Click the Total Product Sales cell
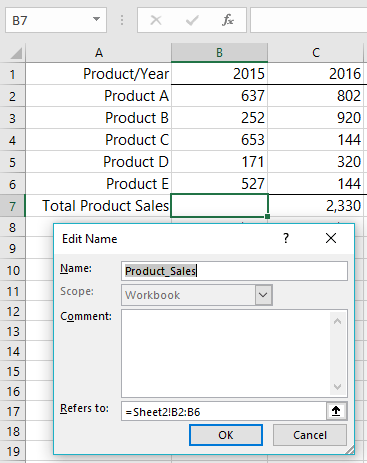The image size is (367, 463). pos(99,206)
